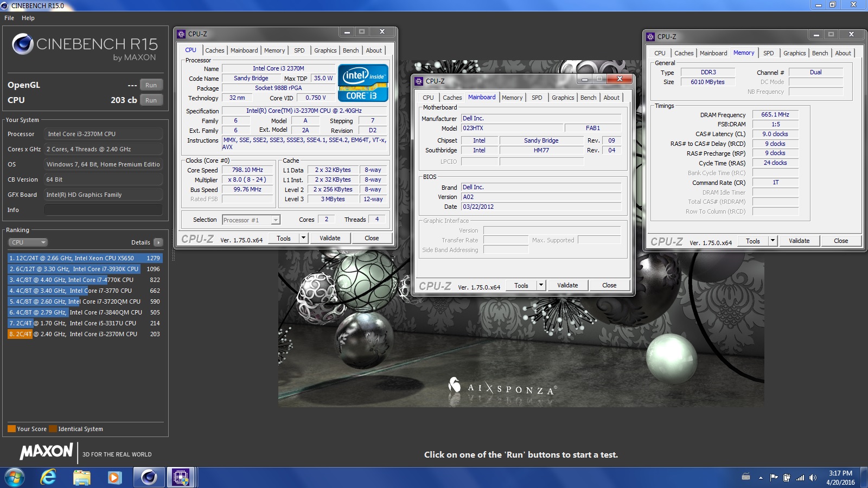This screenshot has width=868, height=488.
Task: Click the CPU-Z icon in Memory window title bar
Action: 650,37
